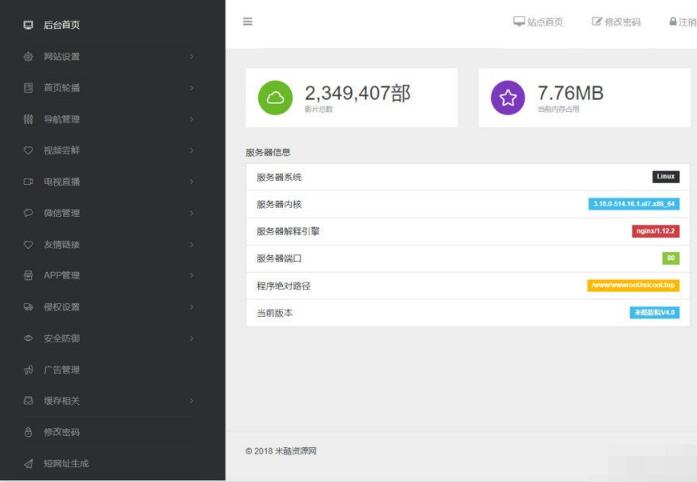
Task: Click the 注销 logout link
Action: 687,22
